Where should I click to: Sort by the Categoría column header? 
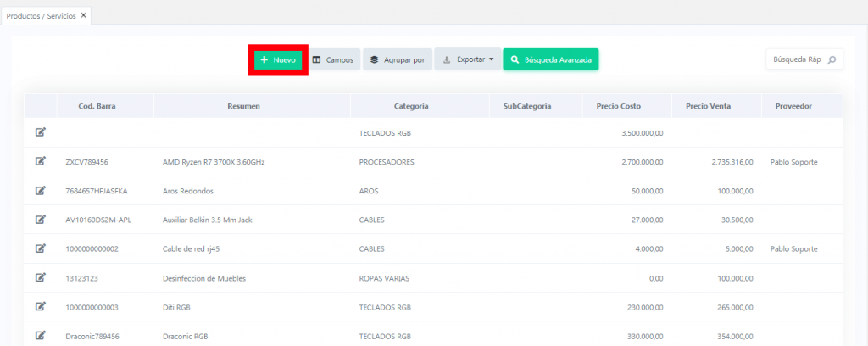click(411, 106)
